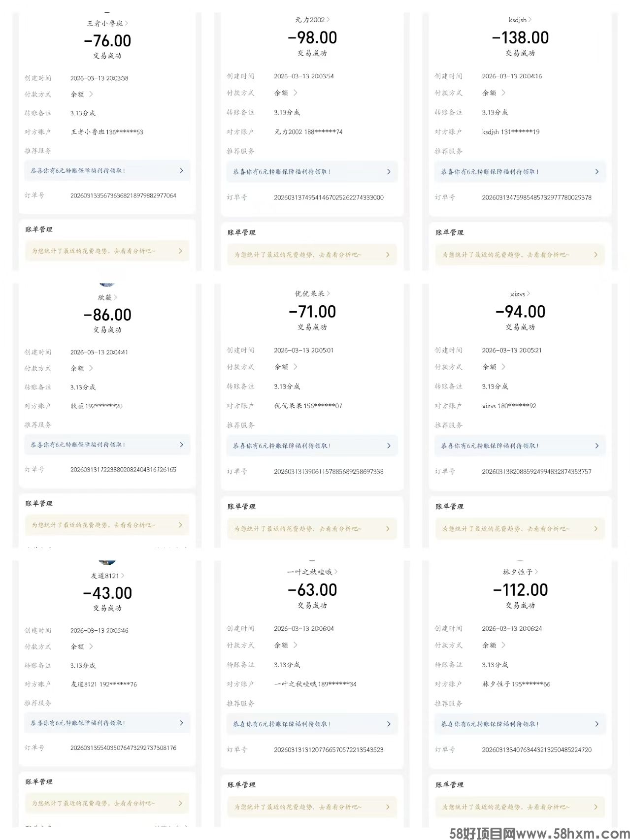Click 对方账户 value 欣薇 192******20
This screenshot has height=840, width=630.
coord(97,406)
